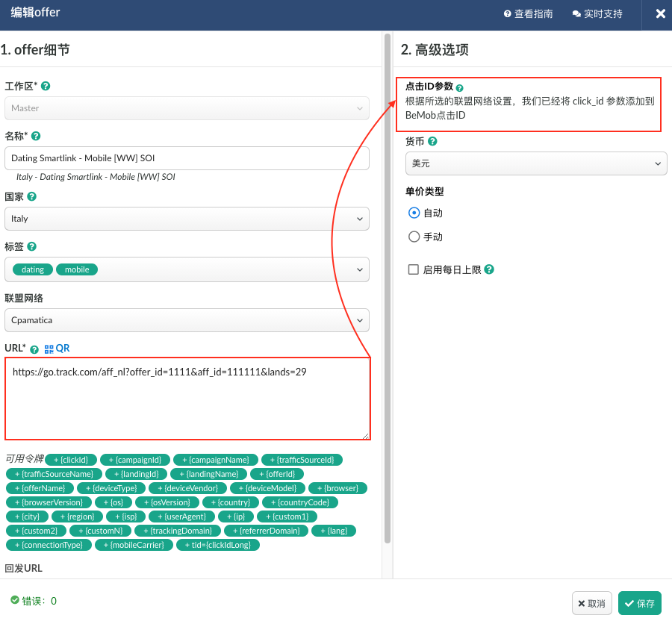Click the help icon beside 名称 label
672x621 pixels.
pyautogui.click(x=36, y=136)
